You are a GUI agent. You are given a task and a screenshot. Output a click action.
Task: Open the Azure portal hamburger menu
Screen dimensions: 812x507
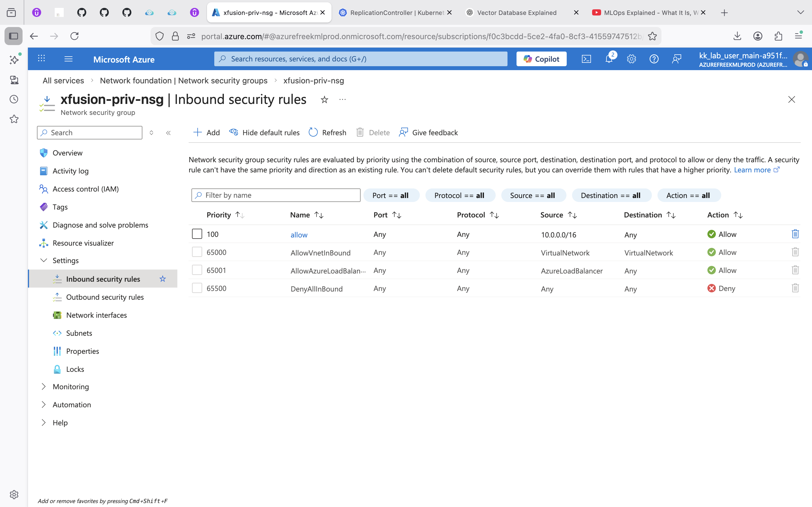69,59
